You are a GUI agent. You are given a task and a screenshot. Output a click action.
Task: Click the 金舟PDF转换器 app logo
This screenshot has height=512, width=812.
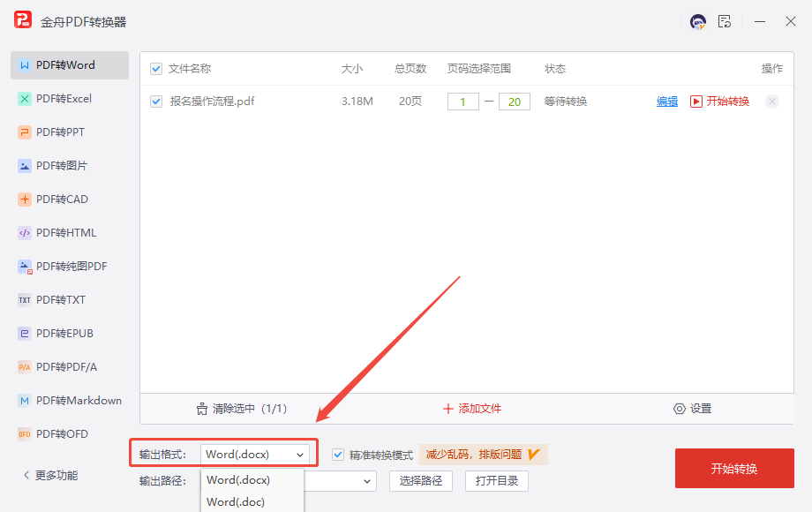coord(23,20)
